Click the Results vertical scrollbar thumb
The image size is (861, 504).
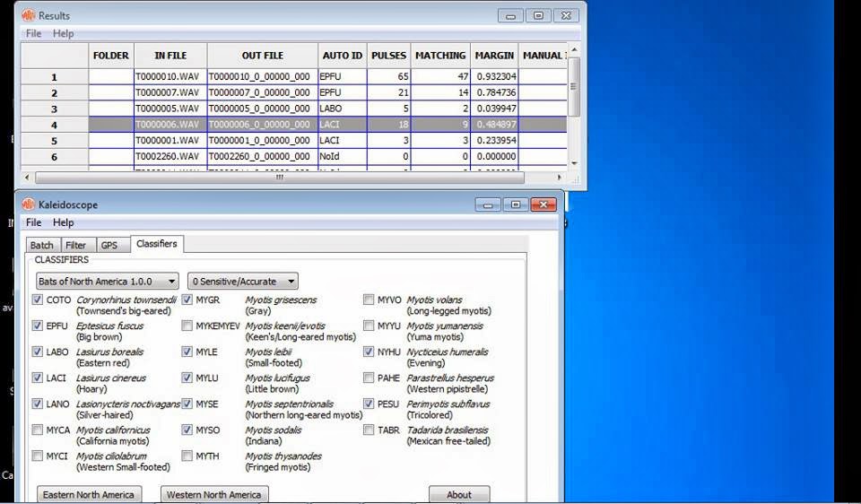[x=573, y=86]
